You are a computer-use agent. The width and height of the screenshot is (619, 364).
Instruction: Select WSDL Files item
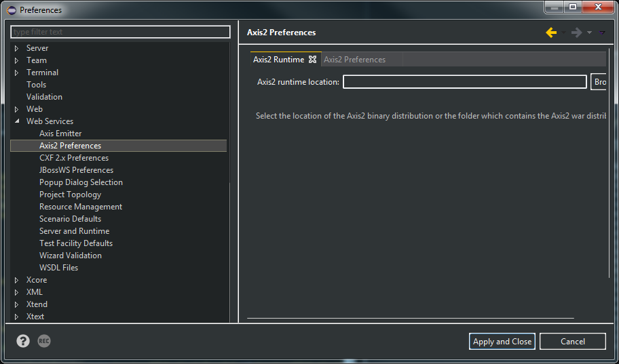coord(59,268)
